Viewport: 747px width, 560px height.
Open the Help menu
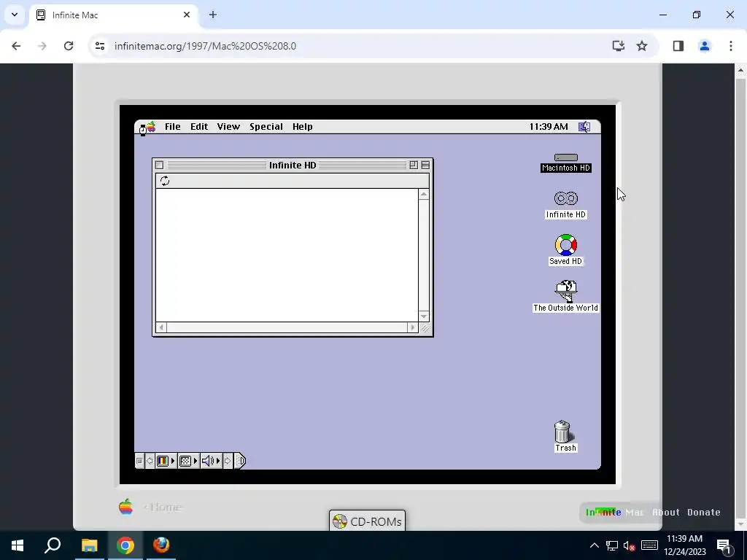(x=303, y=127)
